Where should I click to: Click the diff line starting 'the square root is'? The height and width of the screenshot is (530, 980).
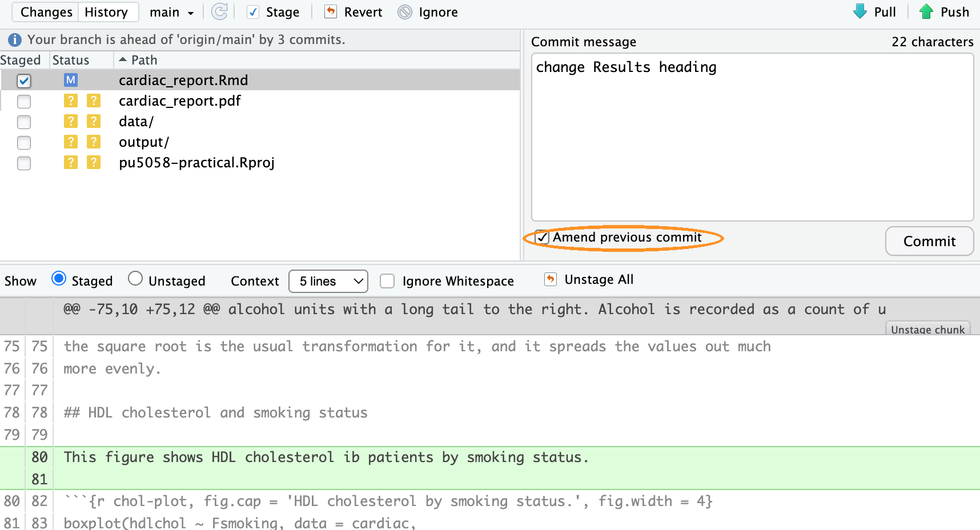(x=417, y=346)
